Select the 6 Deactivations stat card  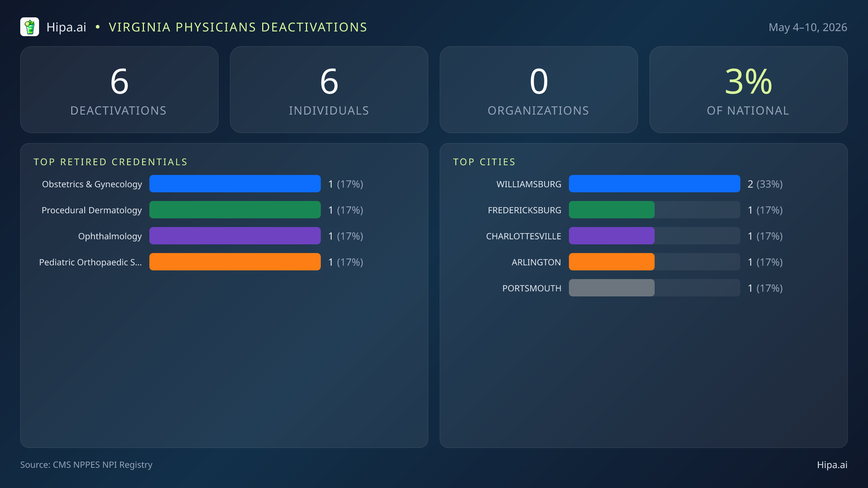click(119, 90)
